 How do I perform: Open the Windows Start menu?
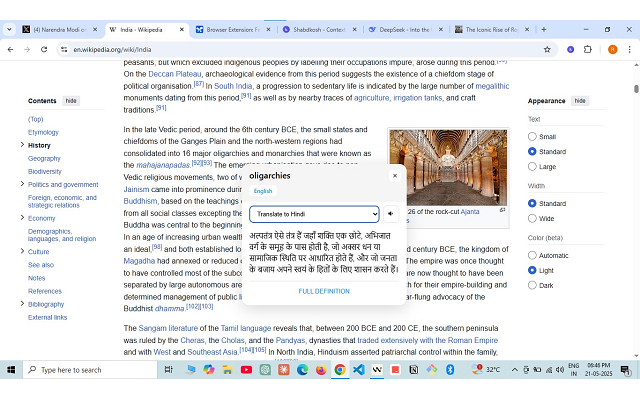coord(11,370)
